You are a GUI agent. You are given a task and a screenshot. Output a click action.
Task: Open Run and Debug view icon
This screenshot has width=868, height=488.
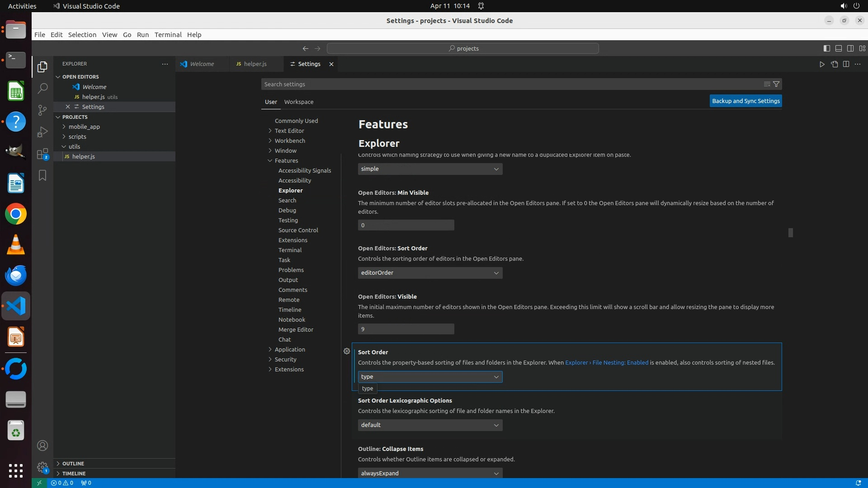click(42, 132)
